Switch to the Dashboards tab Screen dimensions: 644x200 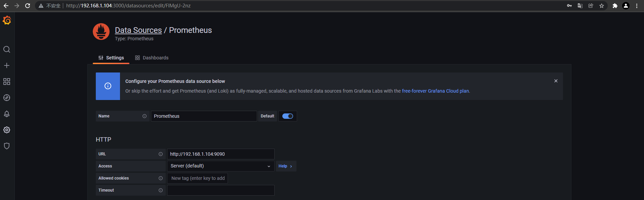[x=152, y=58]
